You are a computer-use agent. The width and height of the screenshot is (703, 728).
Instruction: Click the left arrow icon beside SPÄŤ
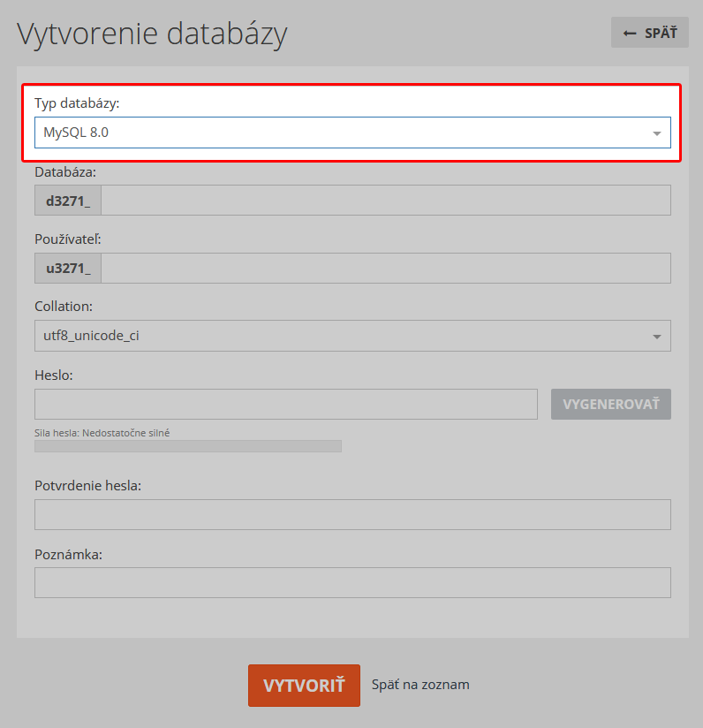tap(629, 33)
